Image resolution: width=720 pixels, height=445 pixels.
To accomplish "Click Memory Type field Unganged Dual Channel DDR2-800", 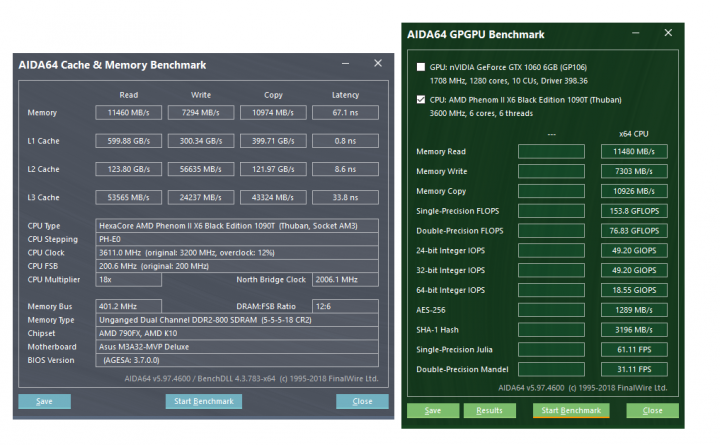I will (x=237, y=320).
